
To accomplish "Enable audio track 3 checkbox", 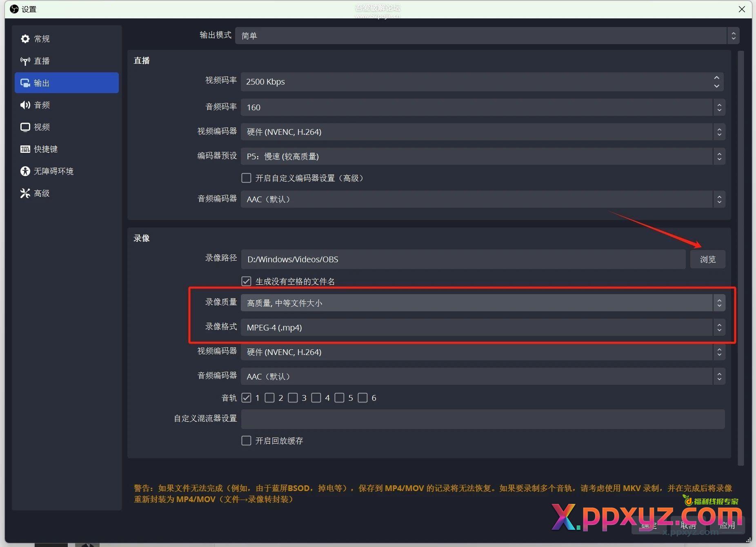I will (x=293, y=398).
